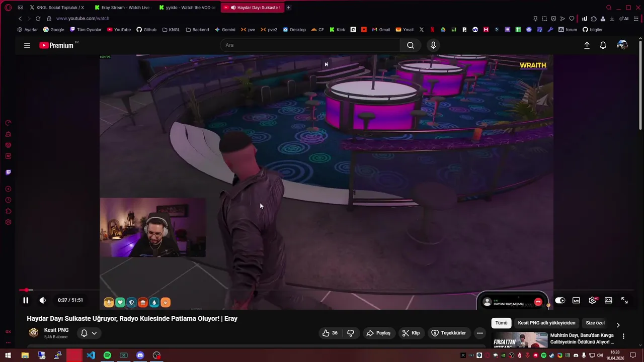Open options for Muhittin Dayı video

[623, 336]
